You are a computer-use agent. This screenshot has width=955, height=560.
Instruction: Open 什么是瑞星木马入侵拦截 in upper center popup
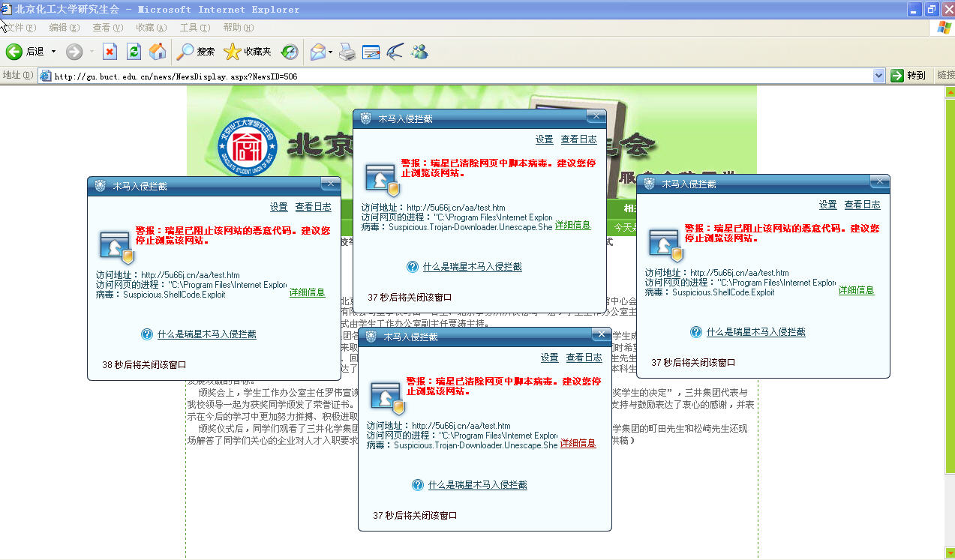pos(473,267)
